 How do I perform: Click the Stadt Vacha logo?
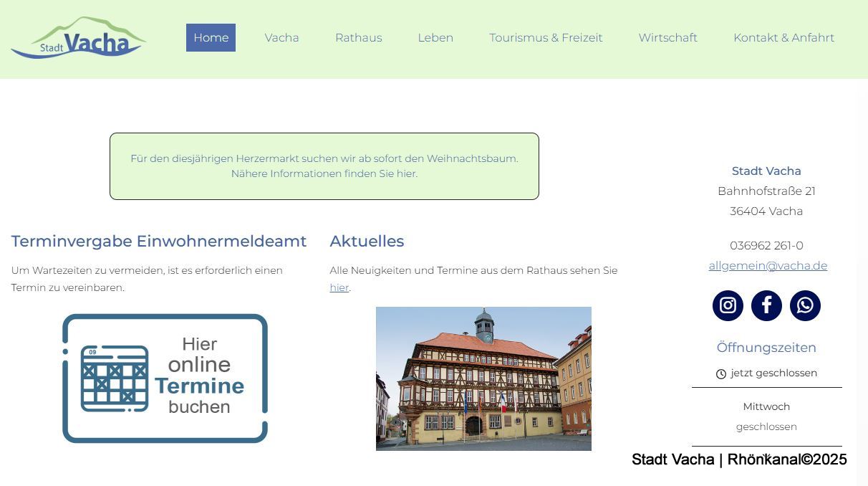coord(79,38)
